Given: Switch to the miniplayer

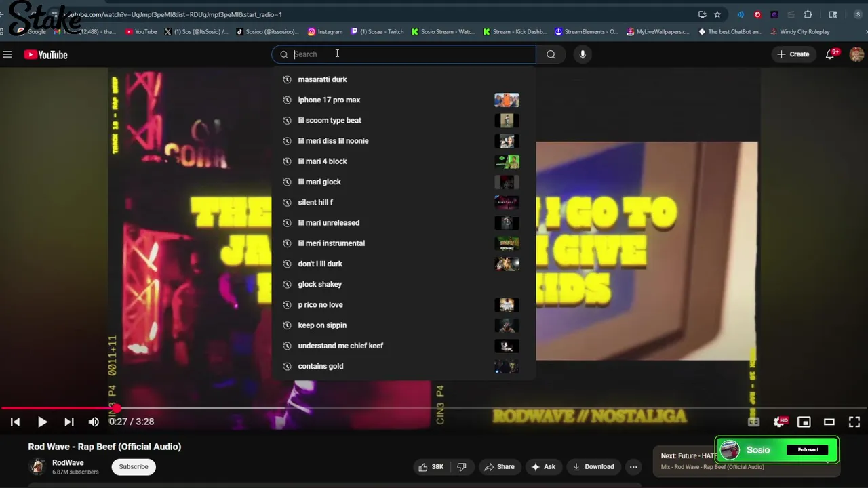Looking at the screenshot, I should 804,422.
